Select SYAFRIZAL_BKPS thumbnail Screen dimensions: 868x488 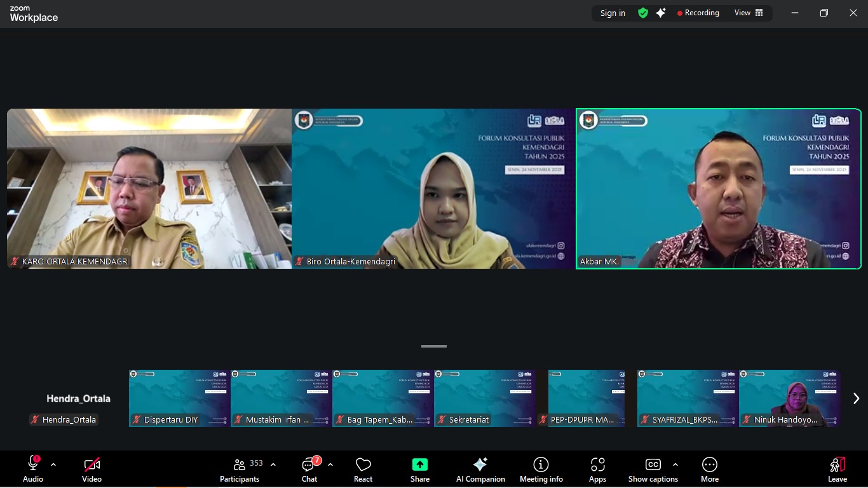688,398
